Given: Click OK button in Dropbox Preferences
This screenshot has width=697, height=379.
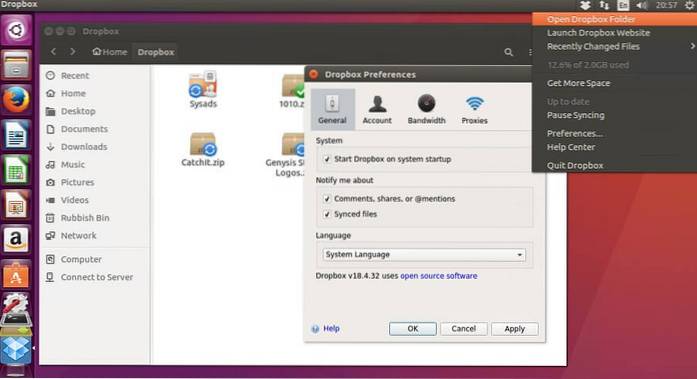Looking at the screenshot, I should tap(413, 329).
